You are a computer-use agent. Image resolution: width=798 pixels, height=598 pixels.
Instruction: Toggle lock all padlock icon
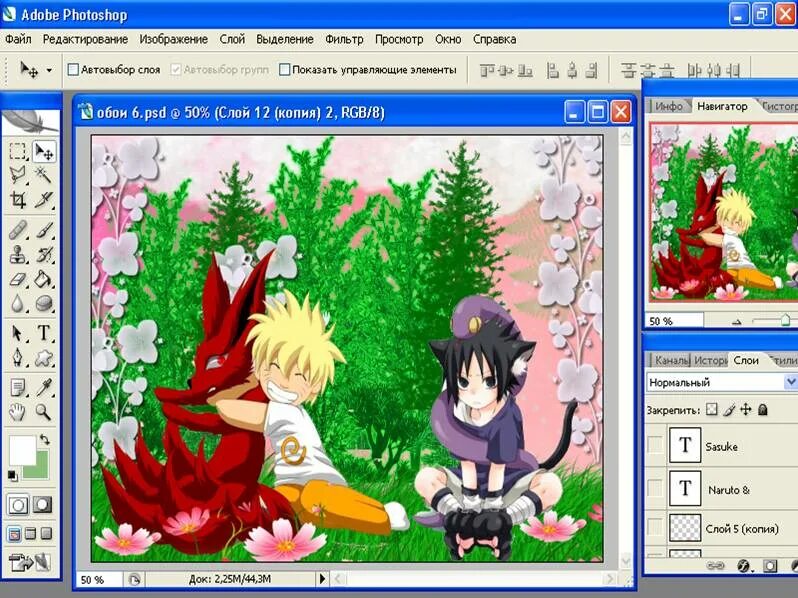pos(762,410)
